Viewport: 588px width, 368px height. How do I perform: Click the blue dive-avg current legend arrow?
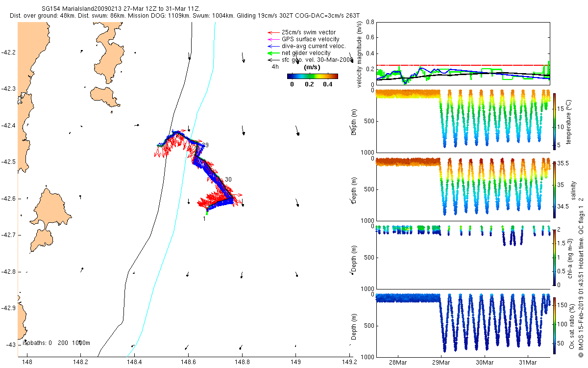(273, 46)
